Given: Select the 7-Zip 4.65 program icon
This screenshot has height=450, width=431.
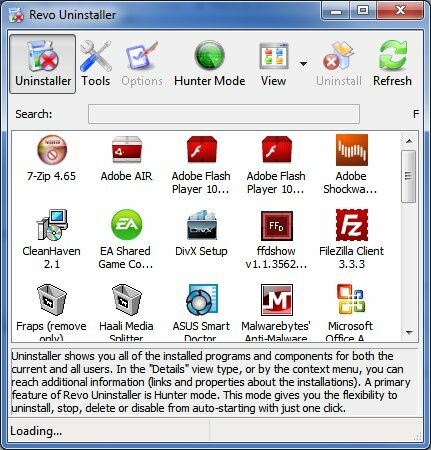Looking at the screenshot, I should 52,150.
